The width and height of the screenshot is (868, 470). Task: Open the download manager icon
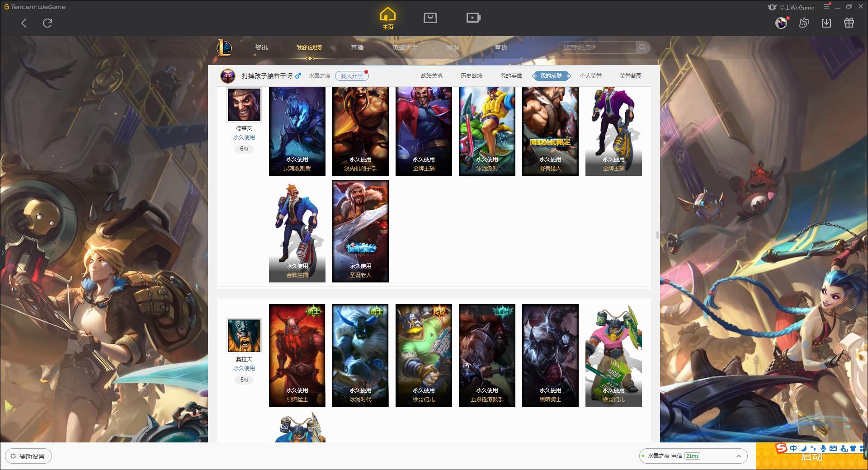tap(826, 23)
